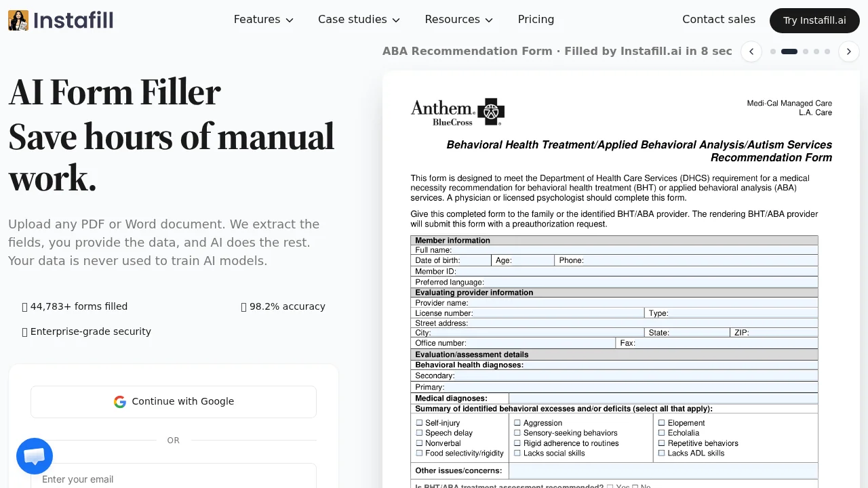This screenshot has height=488, width=868.
Task: Select the last carousel dot
Action: (827, 52)
